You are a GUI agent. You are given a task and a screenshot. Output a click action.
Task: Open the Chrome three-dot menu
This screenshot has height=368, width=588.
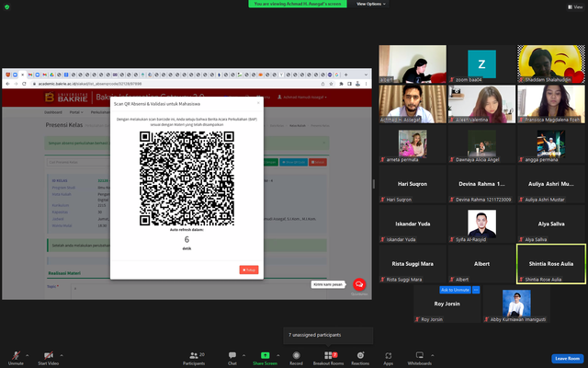367,84
